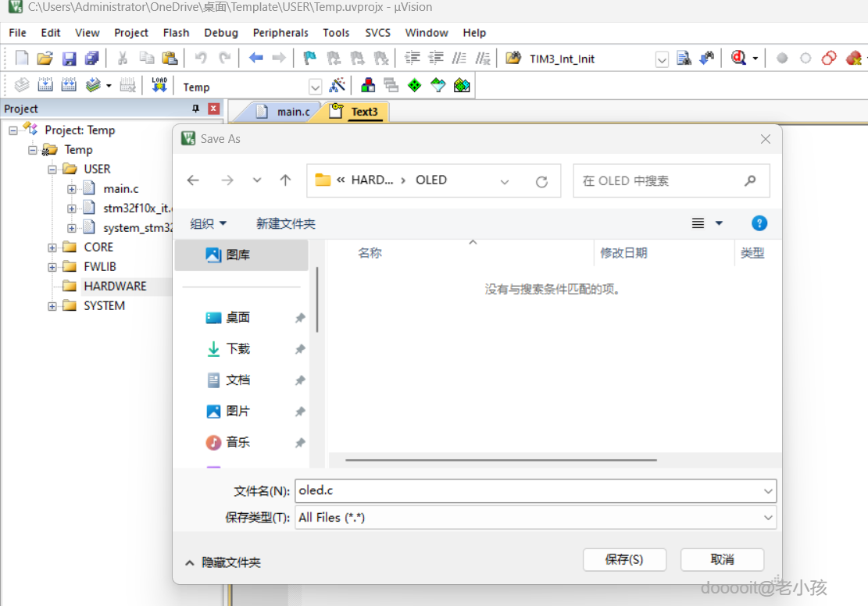
Task: Click the 保存(S) button
Action: pyautogui.click(x=624, y=559)
